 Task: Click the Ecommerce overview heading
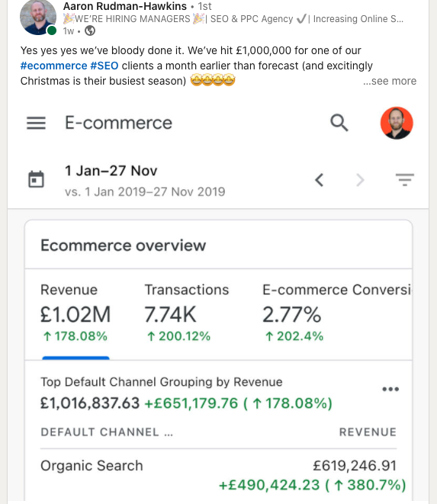[x=123, y=246]
